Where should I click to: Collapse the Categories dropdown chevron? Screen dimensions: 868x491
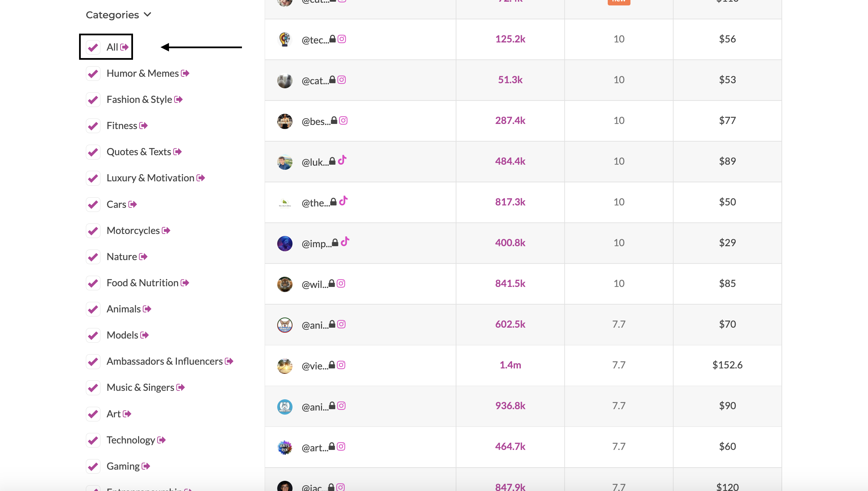coord(147,15)
